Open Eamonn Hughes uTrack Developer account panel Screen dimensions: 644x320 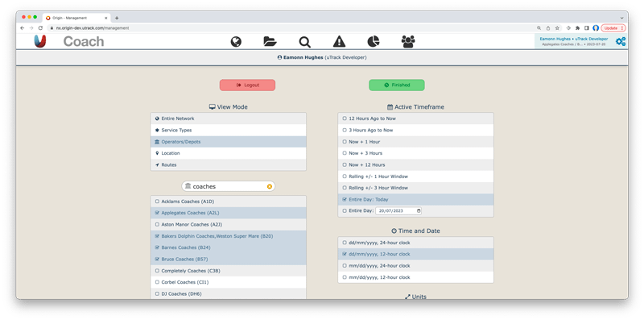coord(574,41)
